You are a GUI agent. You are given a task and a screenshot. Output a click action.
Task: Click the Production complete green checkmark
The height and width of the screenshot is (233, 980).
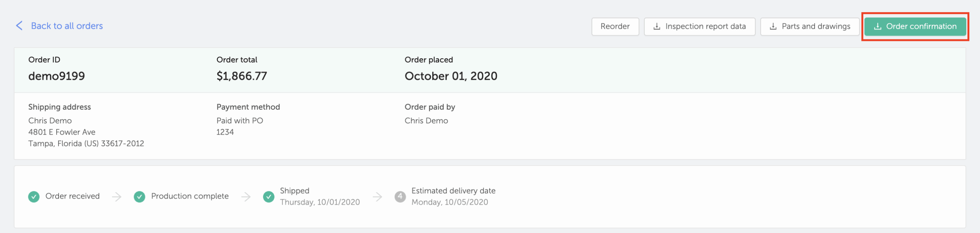[139, 197]
